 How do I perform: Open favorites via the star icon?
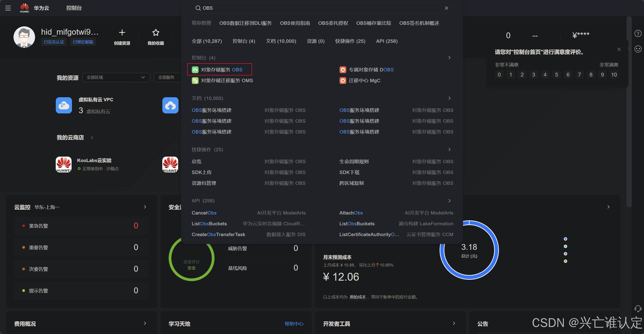coord(156,33)
